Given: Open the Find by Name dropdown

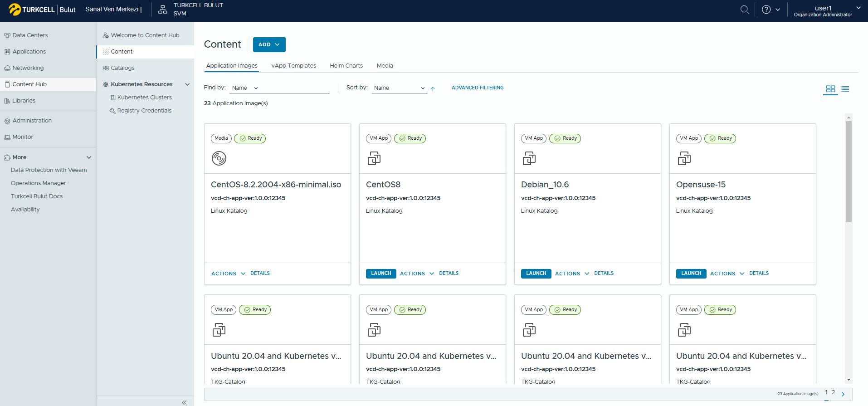Looking at the screenshot, I should click(245, 88).
